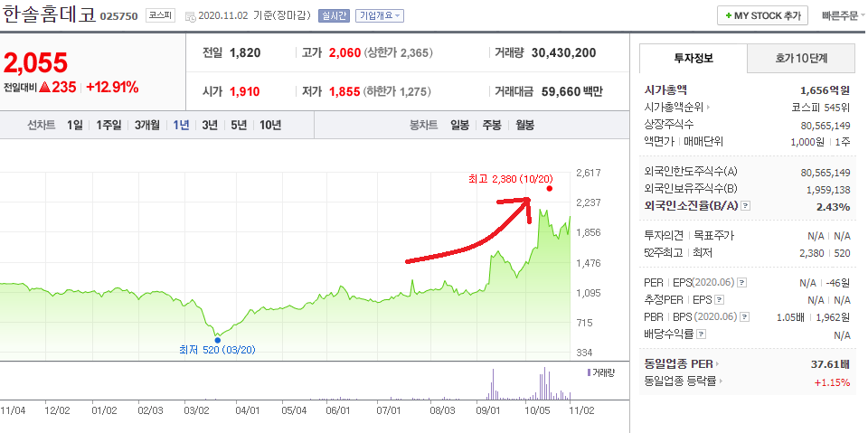The width and height of the screenshot is (868, 433).
Task: Click the 최저 520 (03/20) chart label
Action: pyautogui.click(x=217, y=350)
